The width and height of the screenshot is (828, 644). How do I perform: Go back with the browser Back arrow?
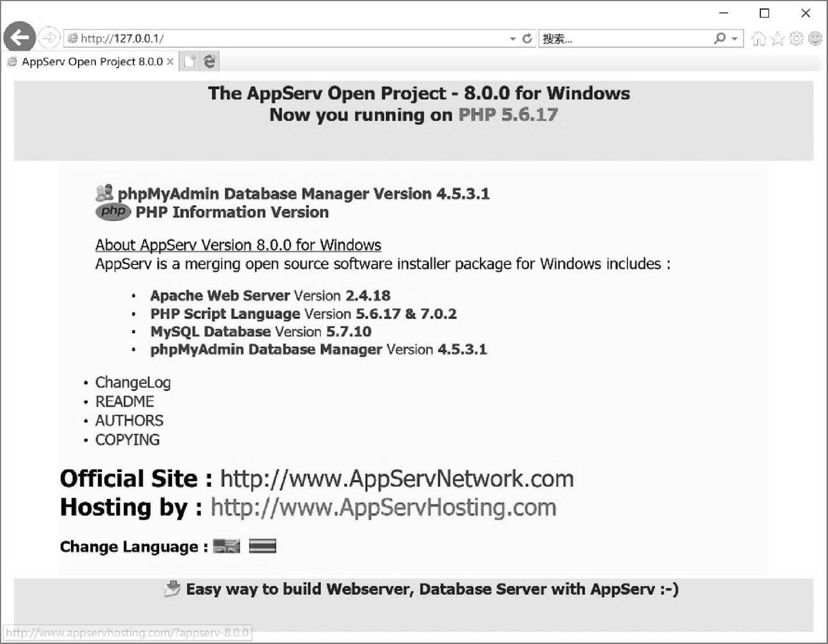click(19, 37)
